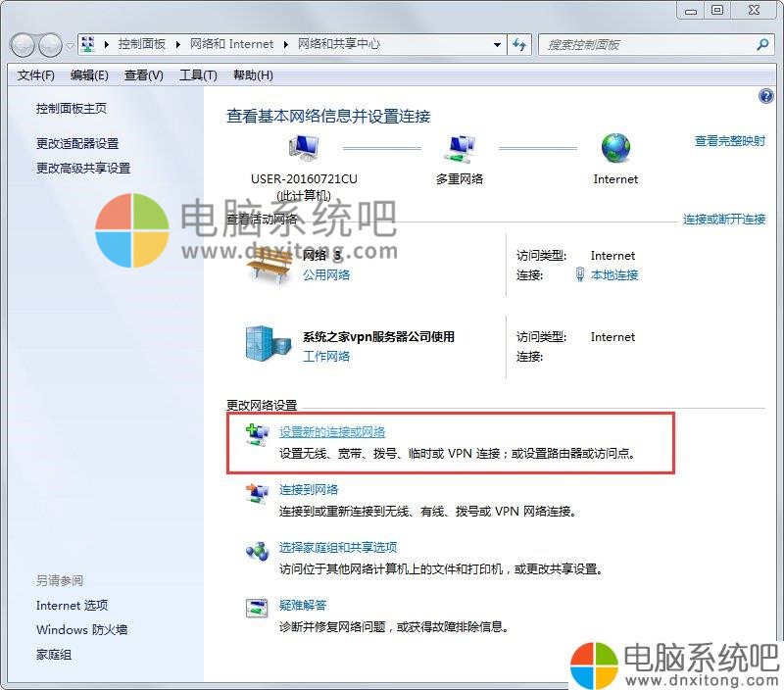Expand the address bar history dropdown arrow
Image resolution: width=784 pixels, height=690 pixels.
(x=496, y=45)
